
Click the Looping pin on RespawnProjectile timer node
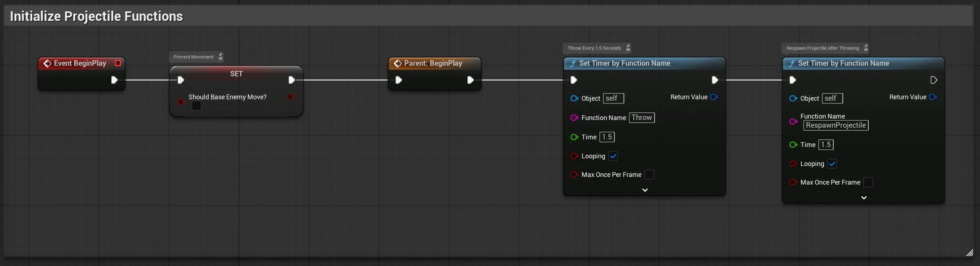[x=793, y=164]
